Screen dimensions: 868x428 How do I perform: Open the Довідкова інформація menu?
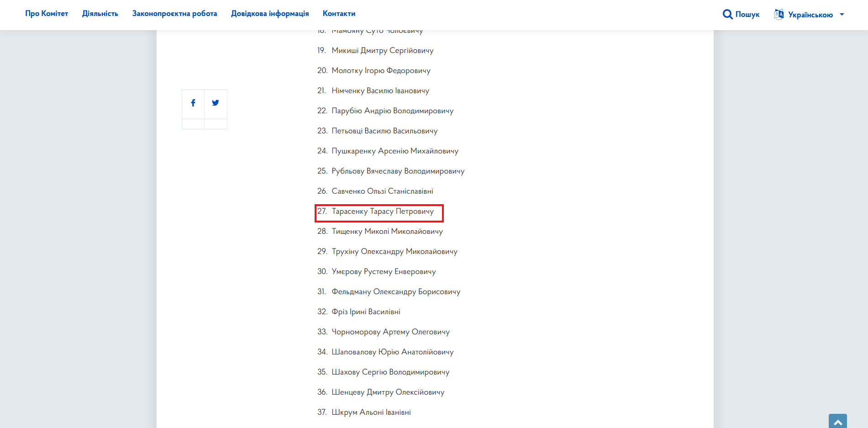tap(270, 14)
